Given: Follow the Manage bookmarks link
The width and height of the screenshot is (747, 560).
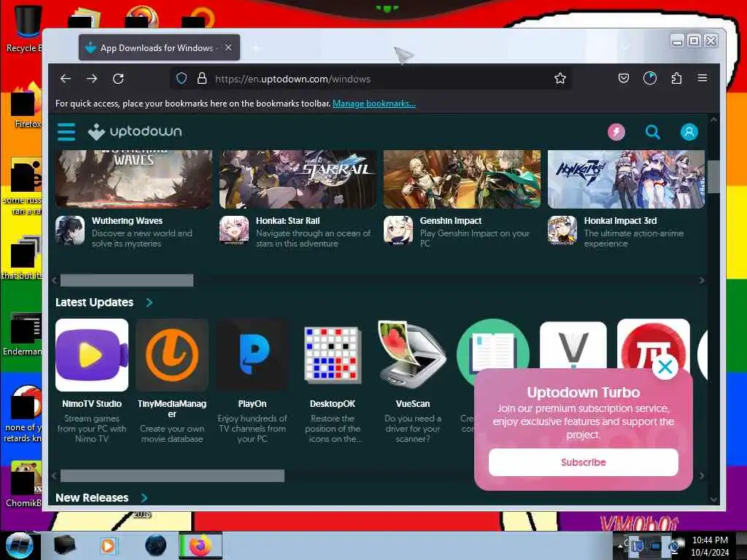Looking at the screenshot, I should coord(374,104).
